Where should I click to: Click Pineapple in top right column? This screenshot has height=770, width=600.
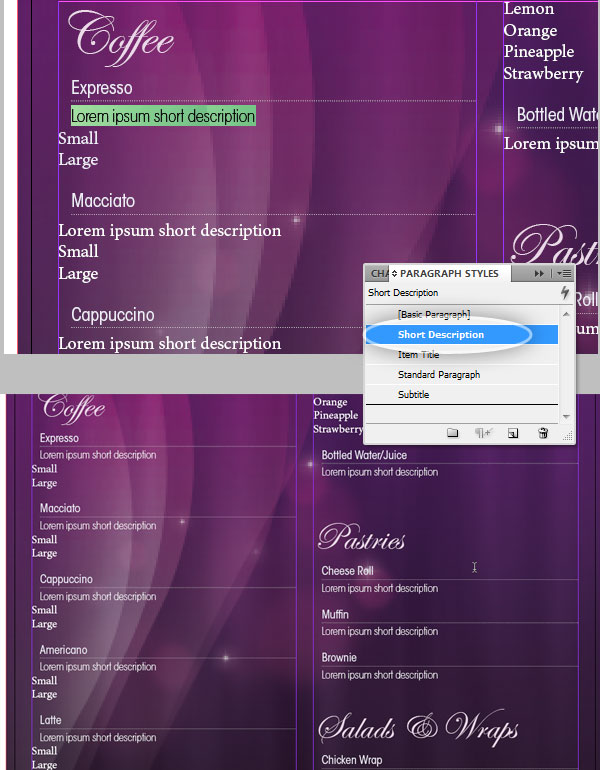tap(539, 52)
